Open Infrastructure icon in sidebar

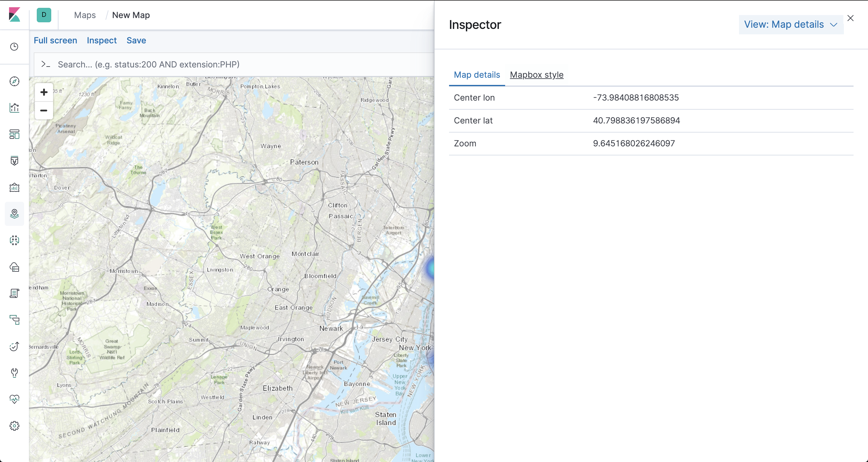pyautogui.click(x=14, y=267)
